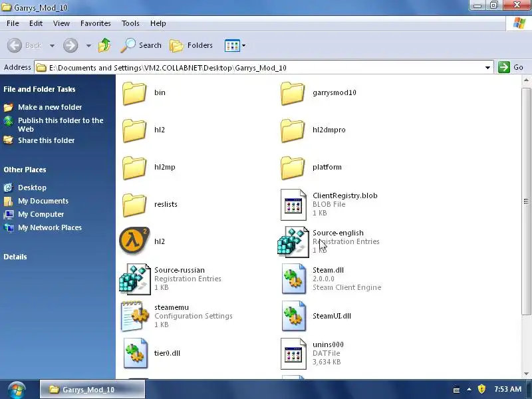Image resolution: width=532 pixels, height=399 pixels.
Task: Select the unins000 DAT file icon
Action: pyautogui.click(x=293, y=354)
